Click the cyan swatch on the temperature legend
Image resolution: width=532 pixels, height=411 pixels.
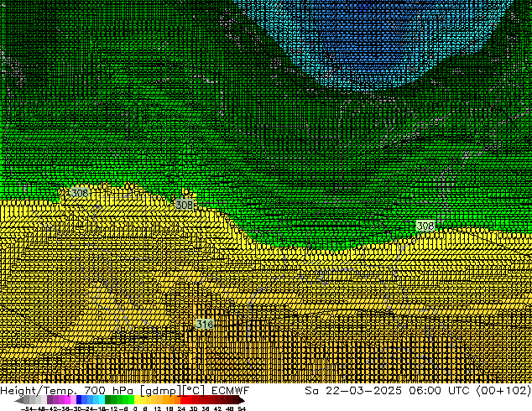(x=102, y=400)
